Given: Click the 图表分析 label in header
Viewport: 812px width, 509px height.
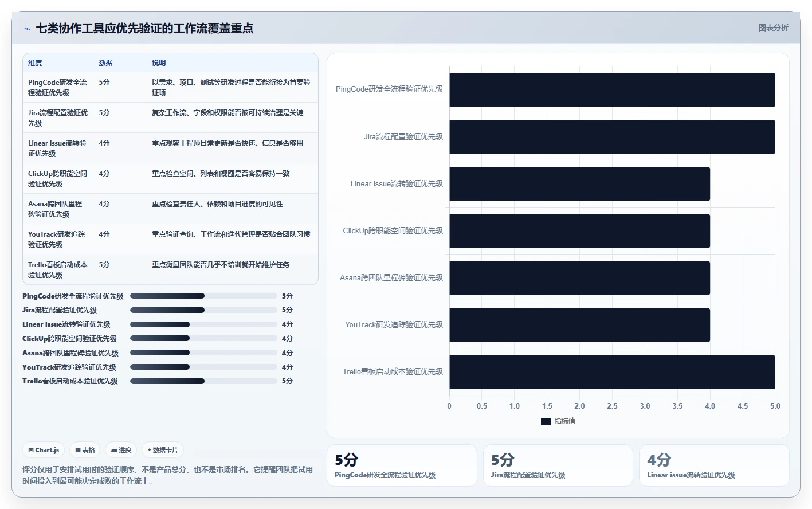Looking at the screenshot, I should point(773,28).
